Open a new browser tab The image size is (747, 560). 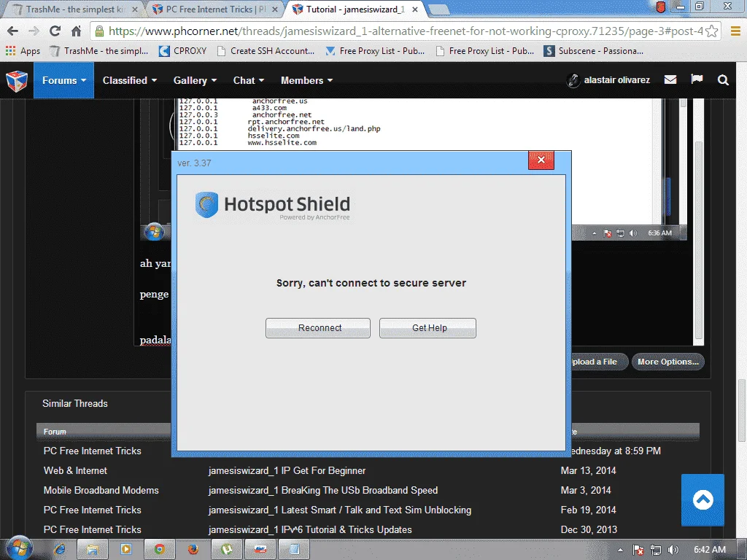click(438, 9)
